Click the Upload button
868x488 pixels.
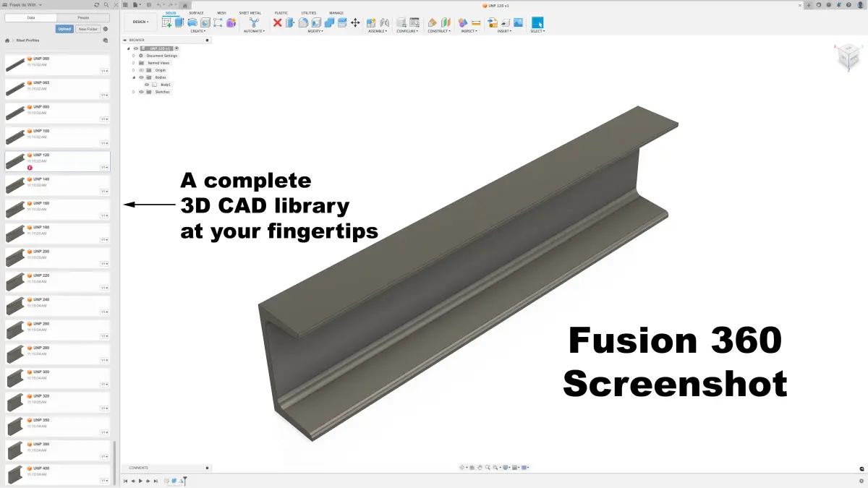pos(64,29)
